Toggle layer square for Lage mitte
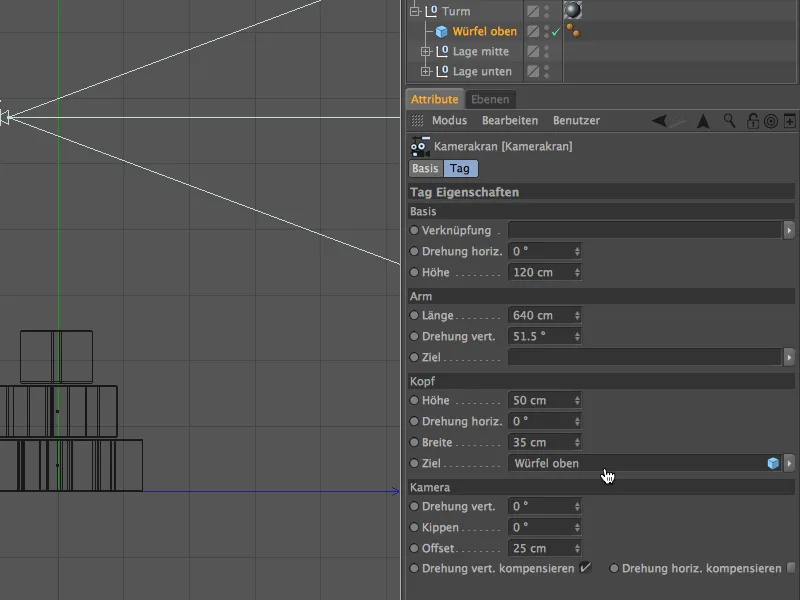 tap(533, 51)
